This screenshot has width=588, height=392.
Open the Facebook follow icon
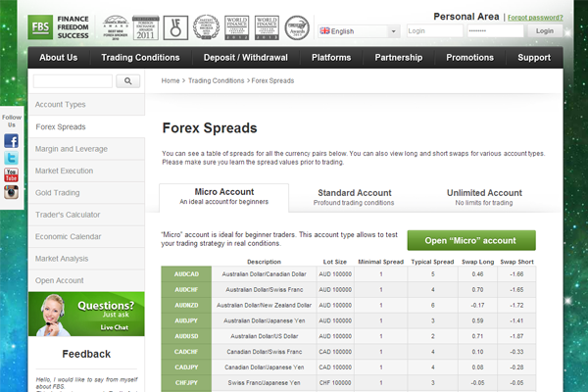point(11,141)
